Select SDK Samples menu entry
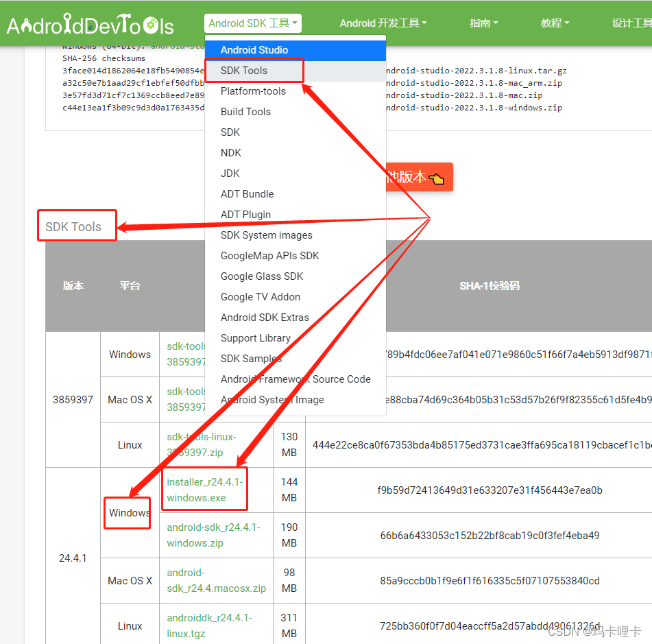 pos(295,359)
